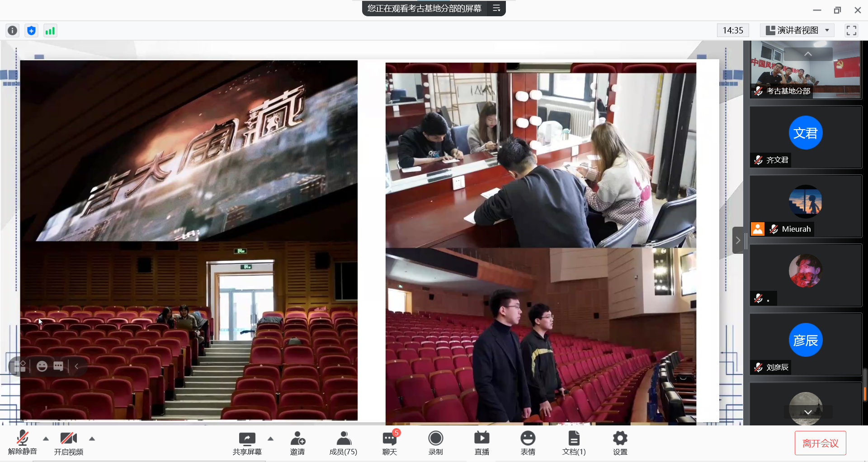Open the meeting info icon
The image size is (868, 462).
[13, 30]
